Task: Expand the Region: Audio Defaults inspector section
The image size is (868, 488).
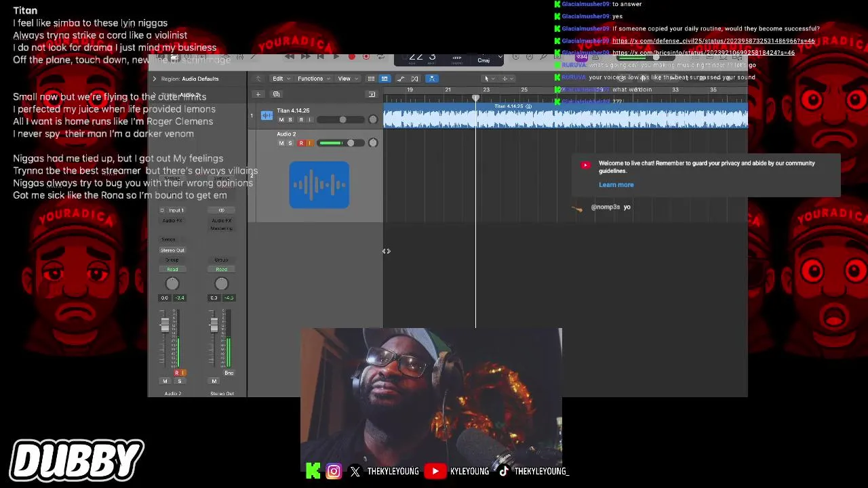Action: click(154, 79)
